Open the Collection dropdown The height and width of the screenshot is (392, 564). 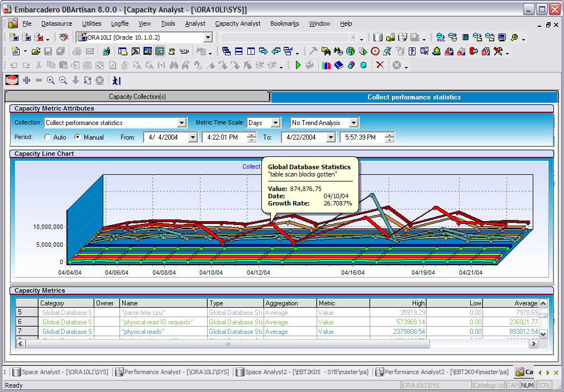coord(182,123)
